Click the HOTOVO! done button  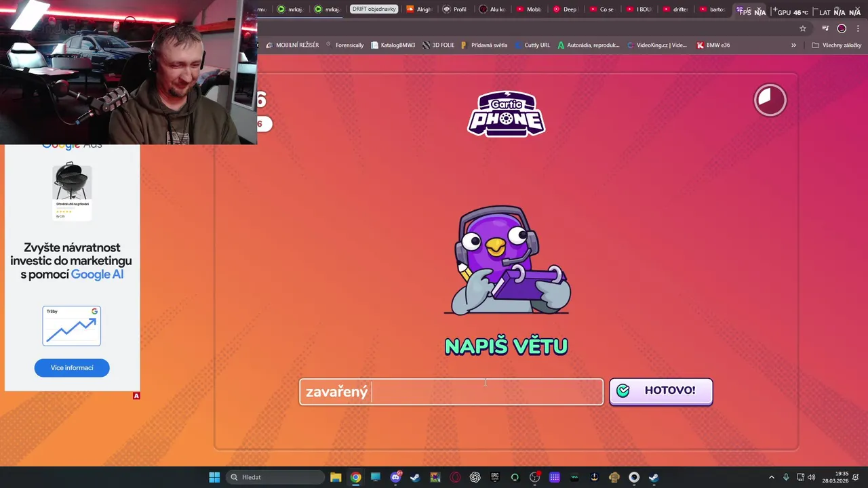(660, 391)
